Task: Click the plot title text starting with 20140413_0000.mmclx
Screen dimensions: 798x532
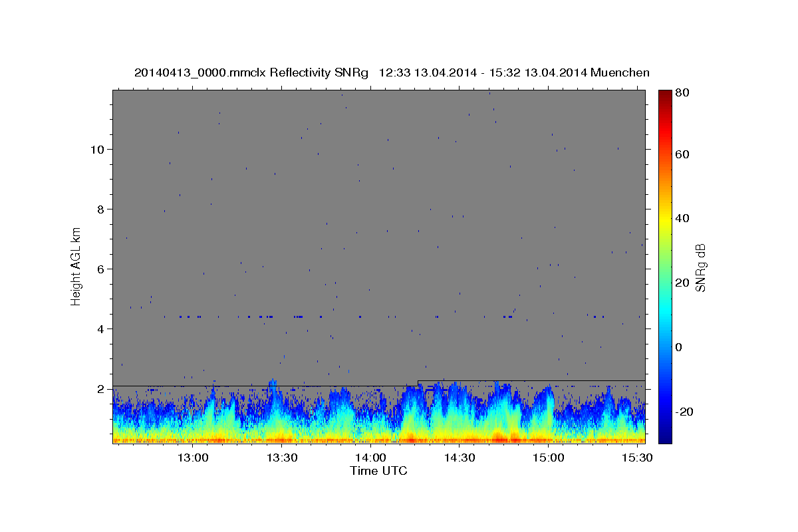Action: coord(392,72)
